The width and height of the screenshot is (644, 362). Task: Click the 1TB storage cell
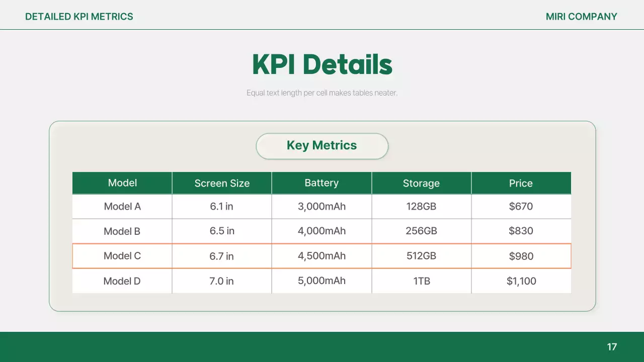coord(422,281)
